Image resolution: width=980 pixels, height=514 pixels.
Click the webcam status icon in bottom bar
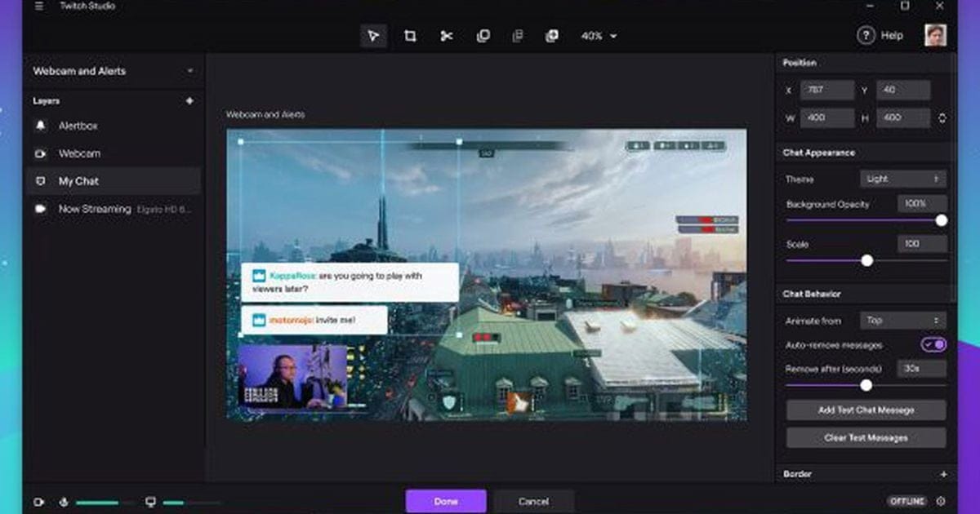coord(38,503)
